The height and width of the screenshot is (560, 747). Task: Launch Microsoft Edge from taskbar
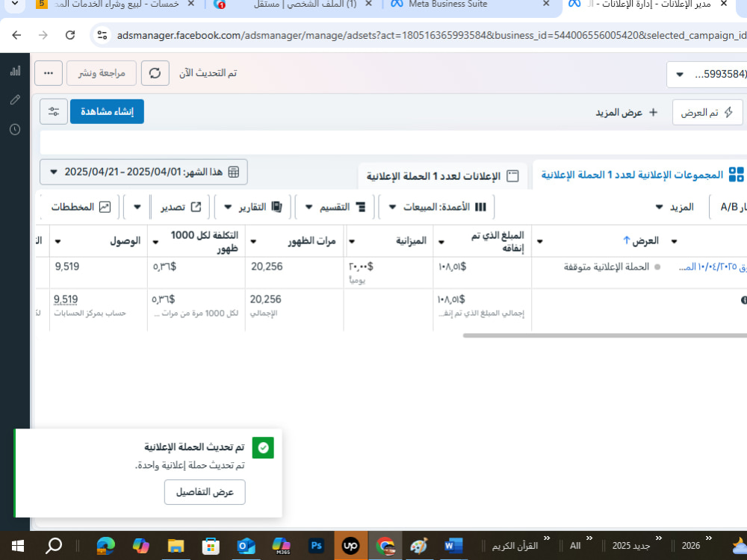106,546
